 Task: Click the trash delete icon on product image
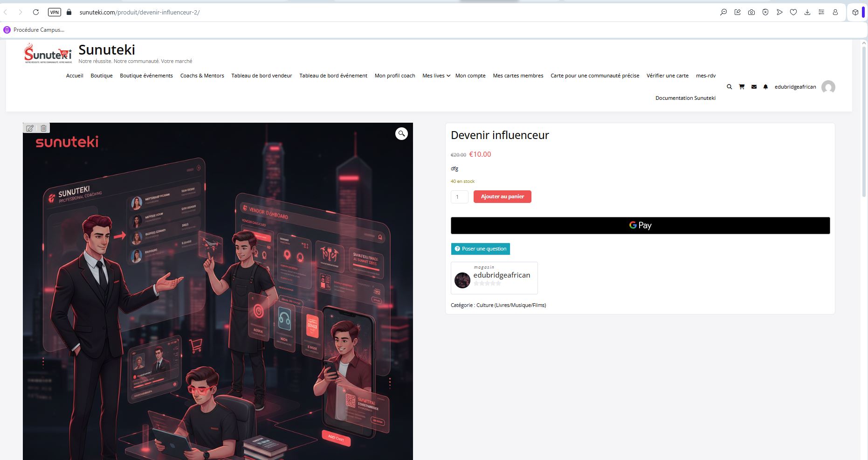pos(43,128)
